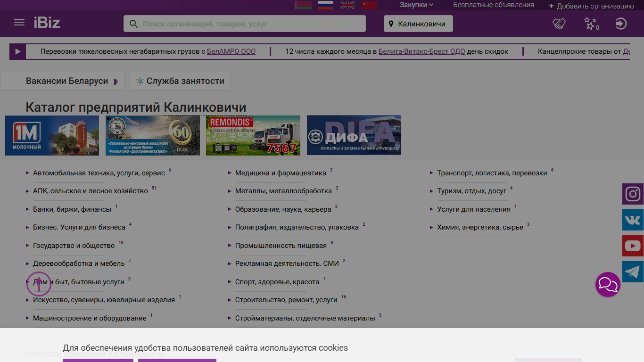Viewport: 644px width, 362px height.
Task: Open Металлы, металлообработка category
Action: point(283,191)
